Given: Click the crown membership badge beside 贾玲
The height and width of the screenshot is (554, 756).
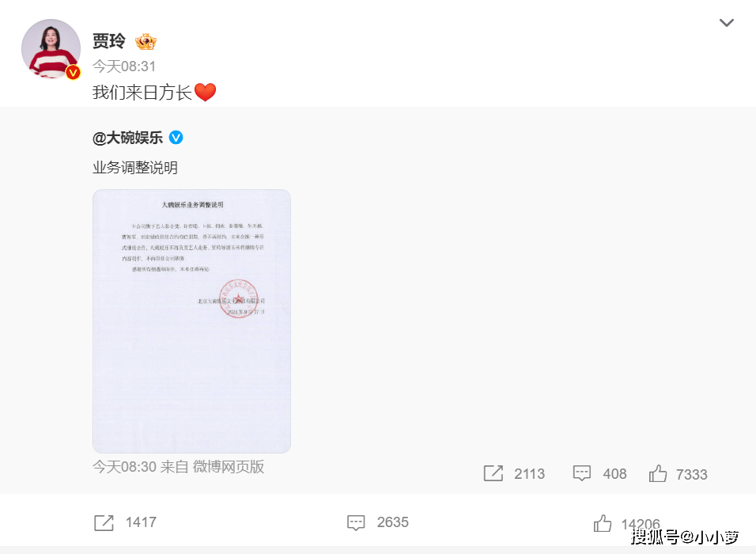Looking at the screenshot, I should click(x=146, y=41).
